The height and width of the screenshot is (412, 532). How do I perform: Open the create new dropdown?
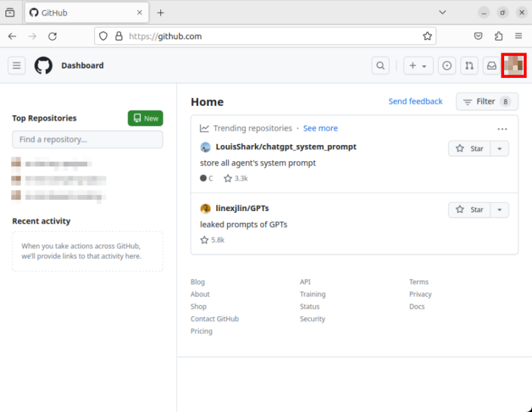(418, 65)
